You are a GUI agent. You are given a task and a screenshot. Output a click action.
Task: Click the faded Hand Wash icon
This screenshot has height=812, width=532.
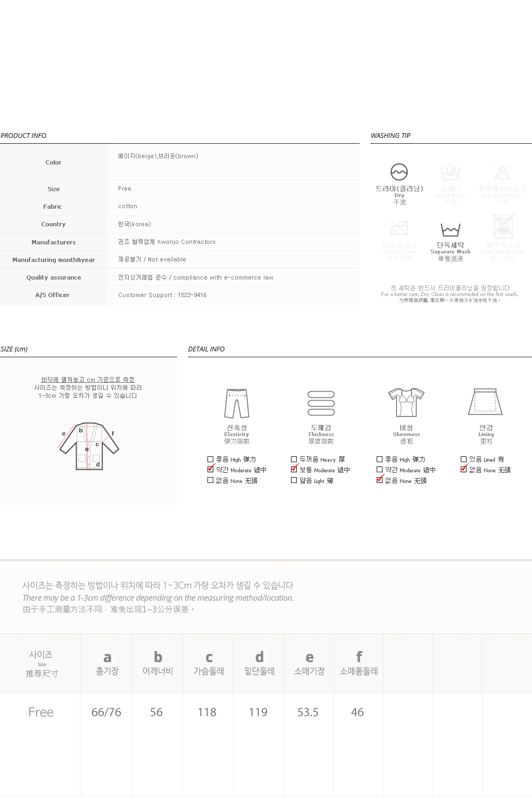(x=450, y=173)
